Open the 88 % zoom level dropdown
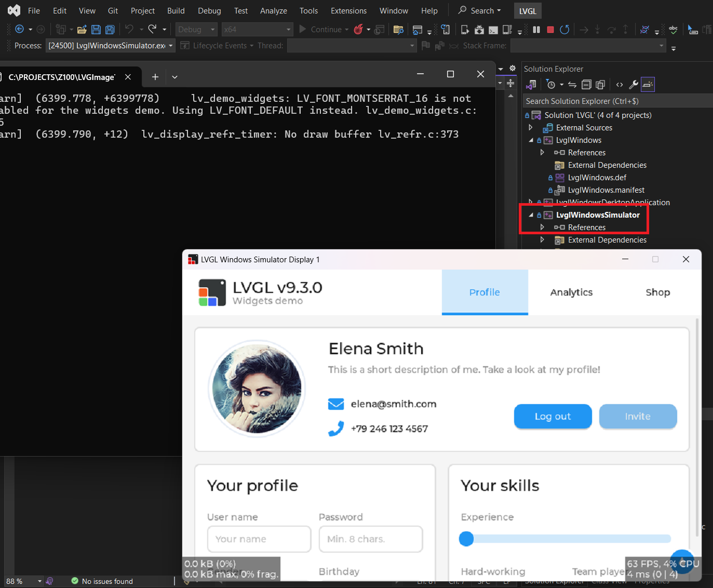The image size is (713, 588). [x=23, y=581]
